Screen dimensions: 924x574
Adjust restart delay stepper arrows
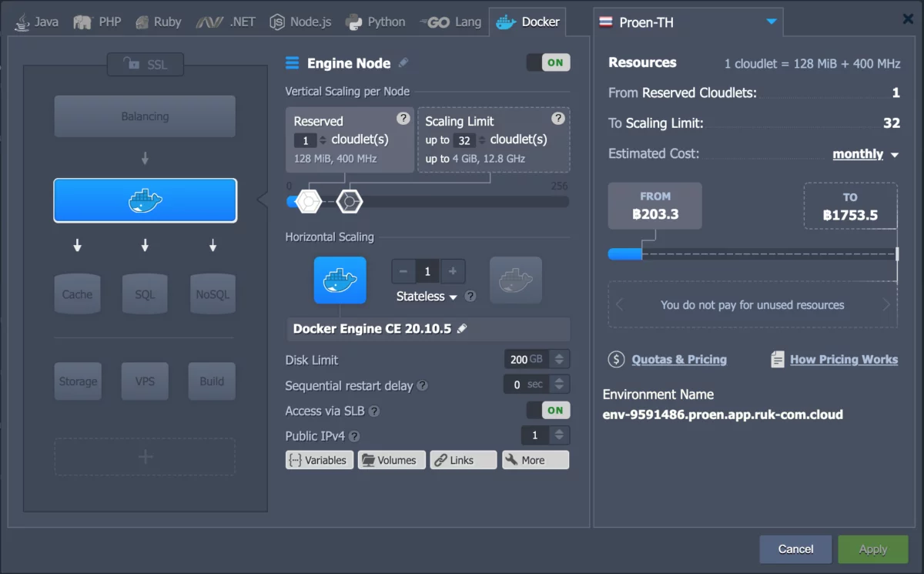point(560,384)
